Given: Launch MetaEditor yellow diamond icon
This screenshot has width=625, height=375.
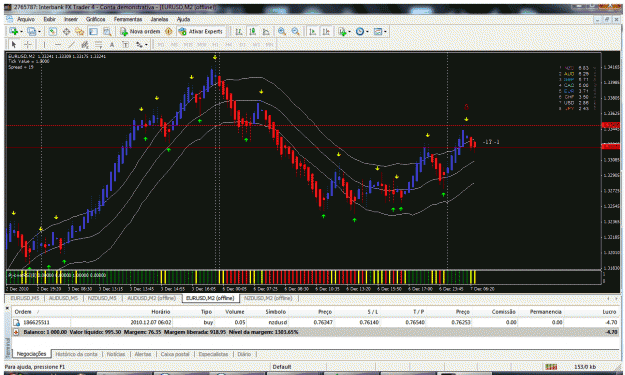Looking at the screenshot, I should click(169, 31).
